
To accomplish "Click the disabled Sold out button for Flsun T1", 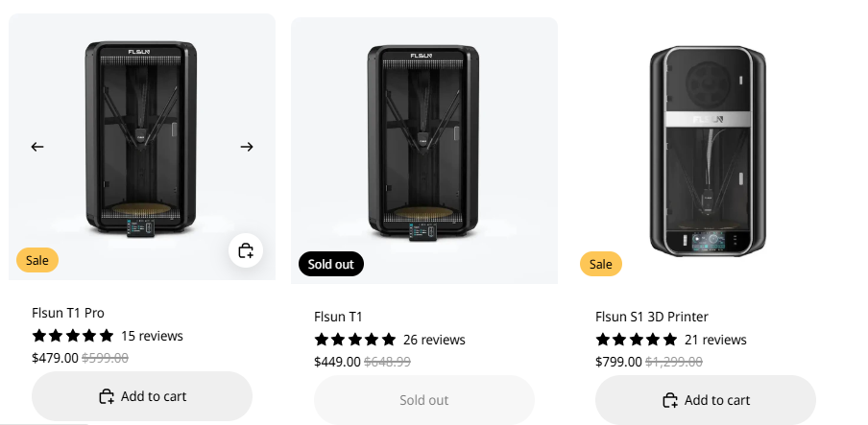I will [x=423, y=400].
